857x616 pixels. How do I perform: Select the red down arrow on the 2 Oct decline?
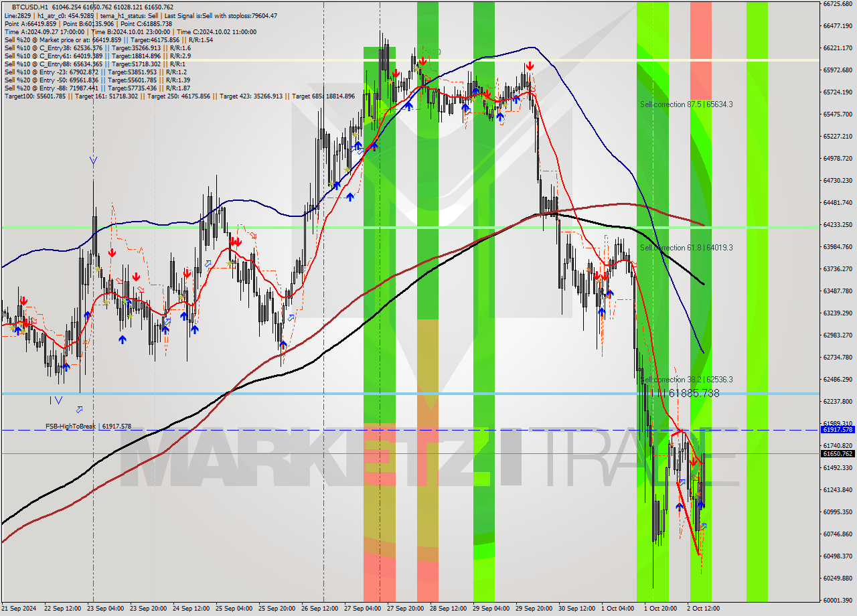coord(693,461)
